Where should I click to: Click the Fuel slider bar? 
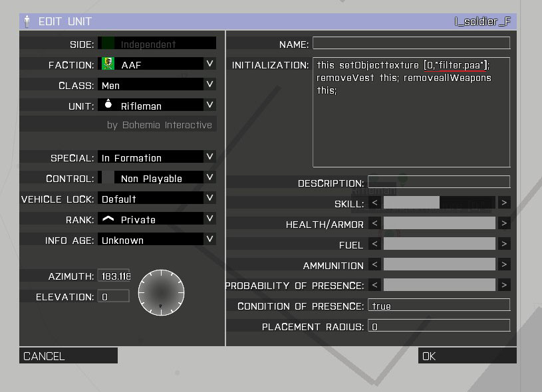tap(440, 244)
